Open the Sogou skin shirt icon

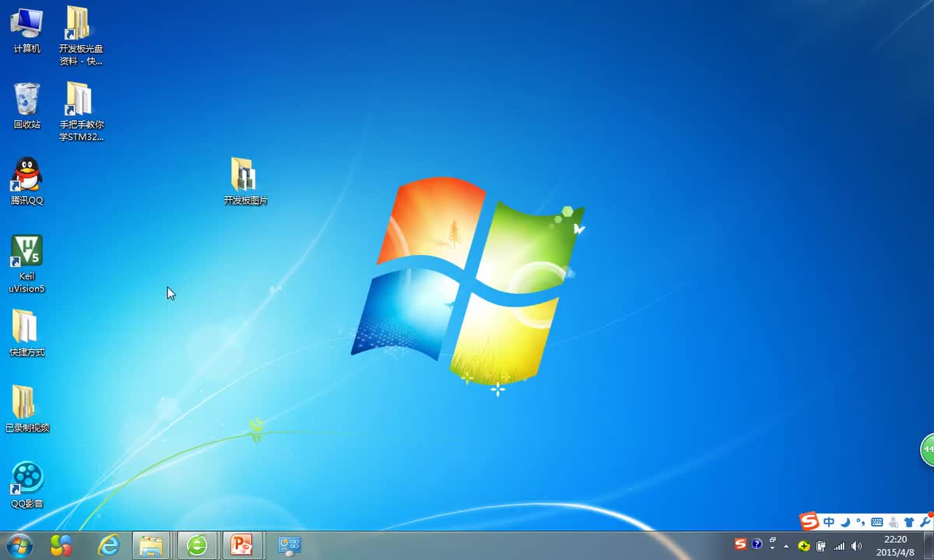click(909, 522)
